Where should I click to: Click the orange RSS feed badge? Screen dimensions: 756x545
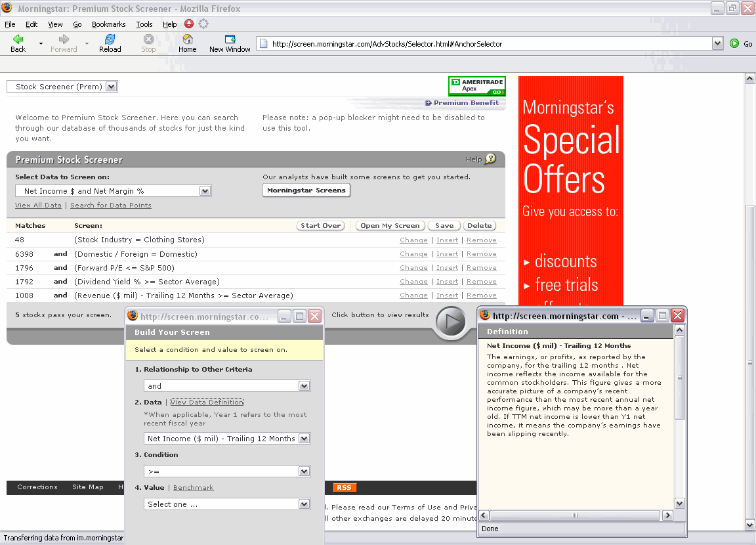pos(343,487)
